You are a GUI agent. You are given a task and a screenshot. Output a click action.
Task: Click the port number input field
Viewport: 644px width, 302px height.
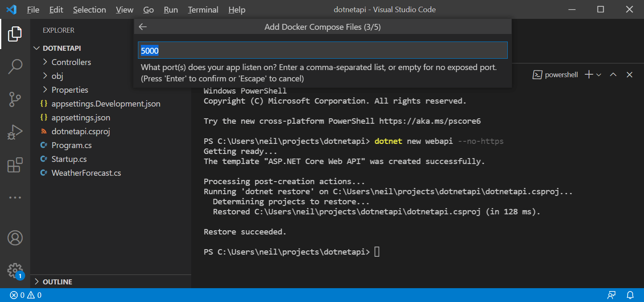[x=322, y=50]
